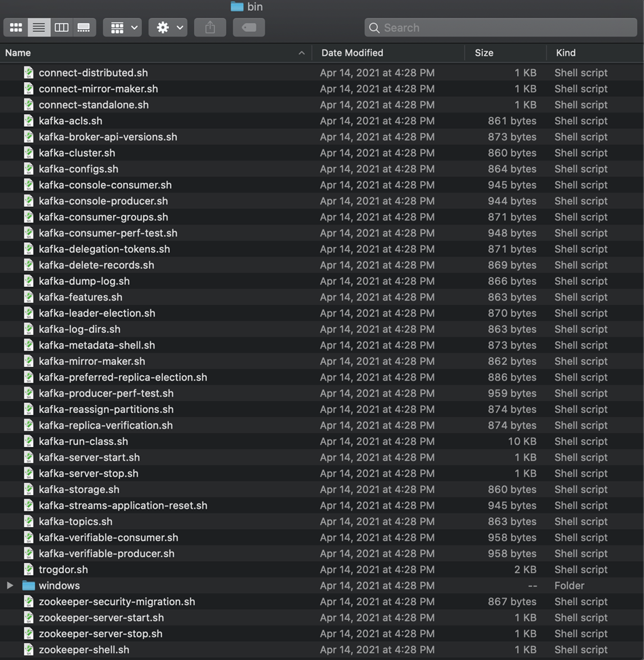Screen dimensions: 644x660
Task: Click the 867 bytes size cell
Action: (x=512, y=602)
